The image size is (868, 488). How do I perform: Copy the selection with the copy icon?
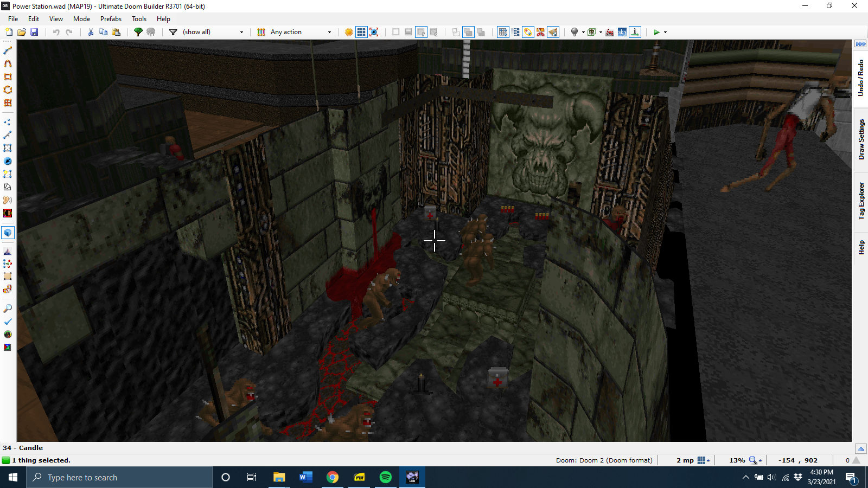click(103, 32)
